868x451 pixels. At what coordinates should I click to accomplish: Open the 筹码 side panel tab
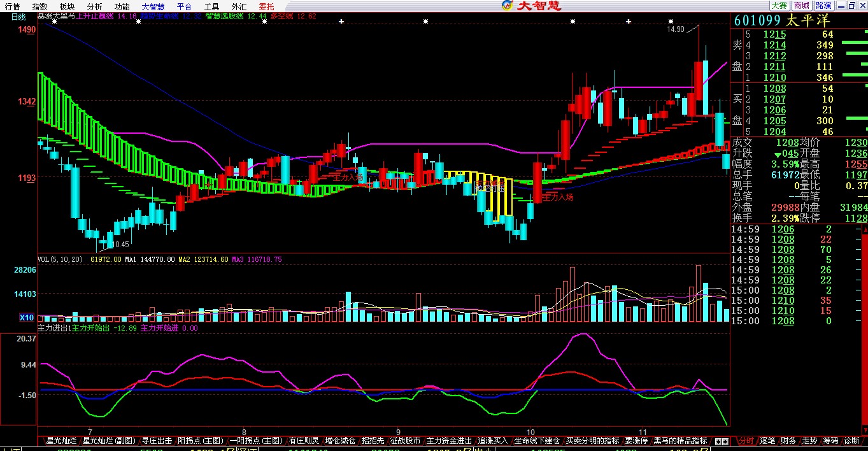point(830,440)
